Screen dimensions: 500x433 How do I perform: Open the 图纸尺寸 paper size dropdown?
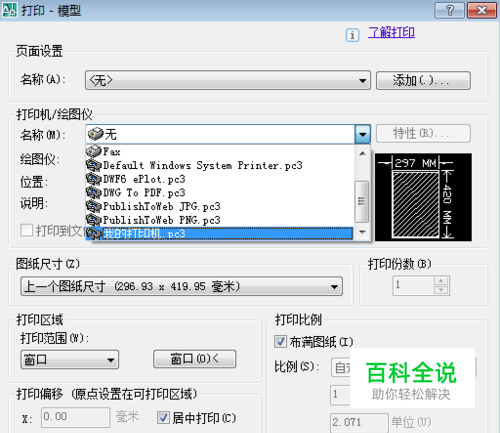click(x=182, y=286)
